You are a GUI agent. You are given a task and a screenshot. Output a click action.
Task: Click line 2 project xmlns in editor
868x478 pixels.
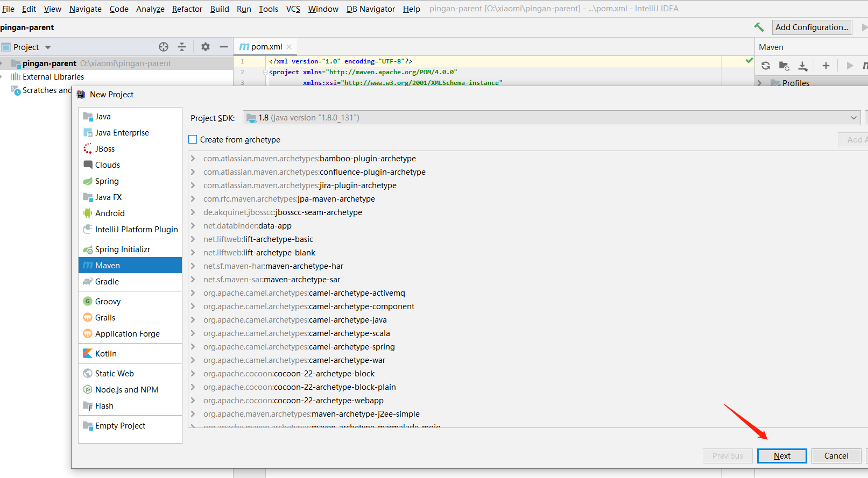tap(363, 72)
